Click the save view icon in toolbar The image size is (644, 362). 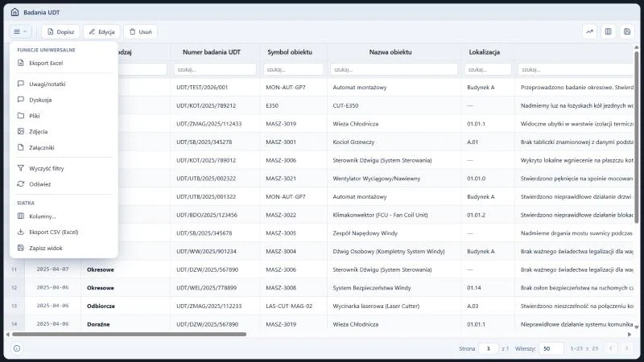(627, 31)
